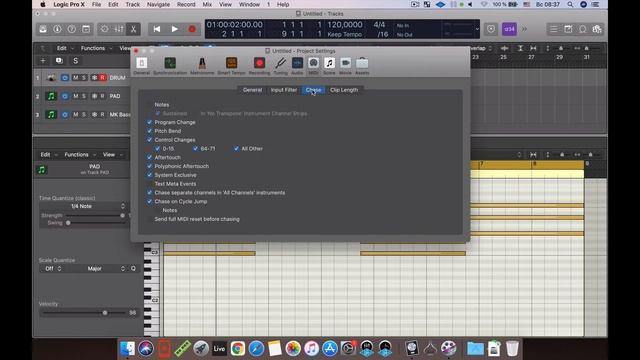Image resolution: width=640 pixels, height=360 pixels.
Task: Open the Mix menu
Action: pyautogui.click(x=207, y=4)
